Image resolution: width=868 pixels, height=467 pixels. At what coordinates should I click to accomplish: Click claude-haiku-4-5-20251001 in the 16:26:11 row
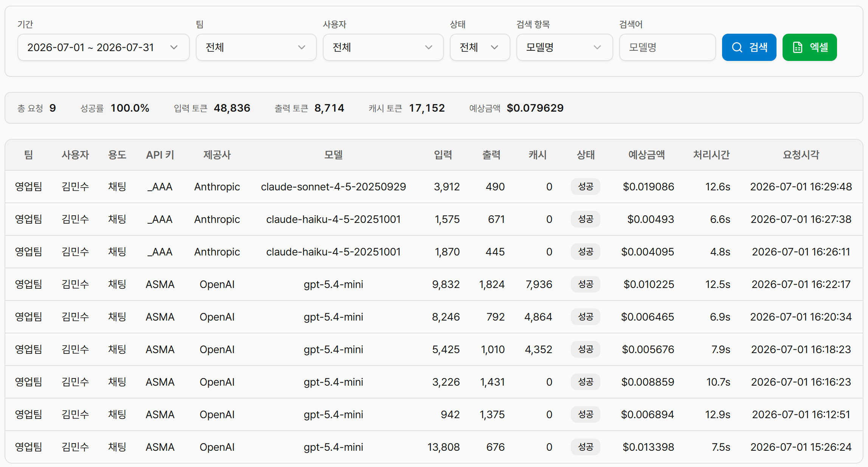[333, 252]
